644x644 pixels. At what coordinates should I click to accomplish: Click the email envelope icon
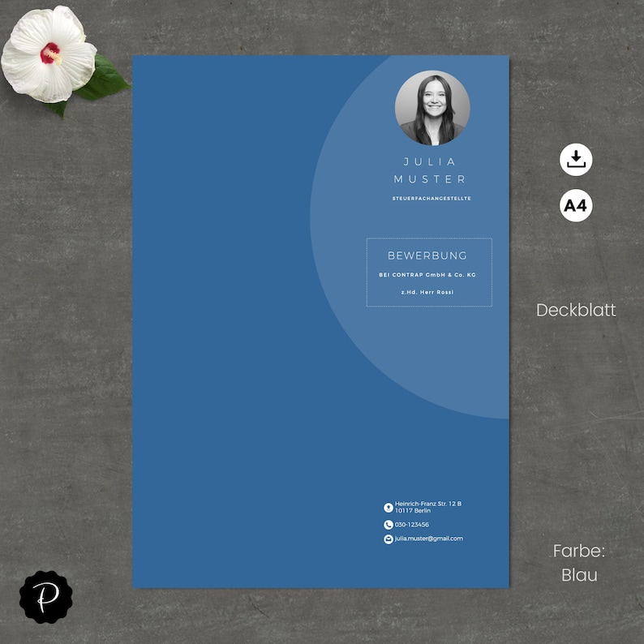(x=389, y=539)
